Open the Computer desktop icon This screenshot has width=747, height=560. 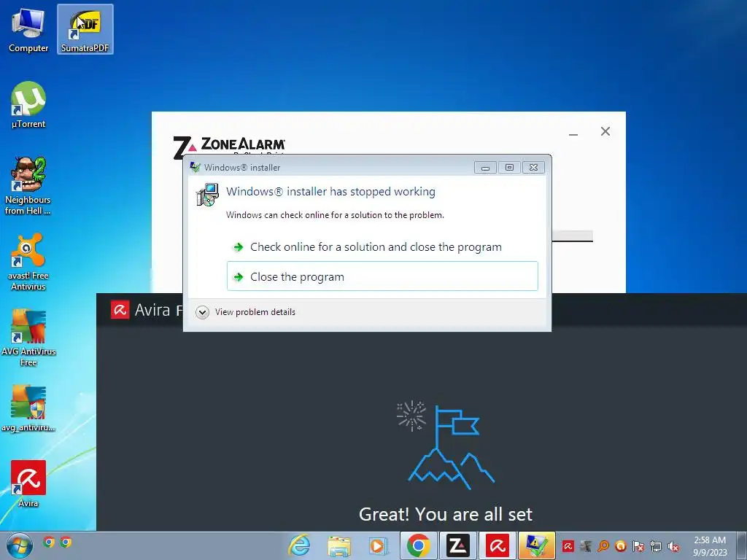coord(28,29)
